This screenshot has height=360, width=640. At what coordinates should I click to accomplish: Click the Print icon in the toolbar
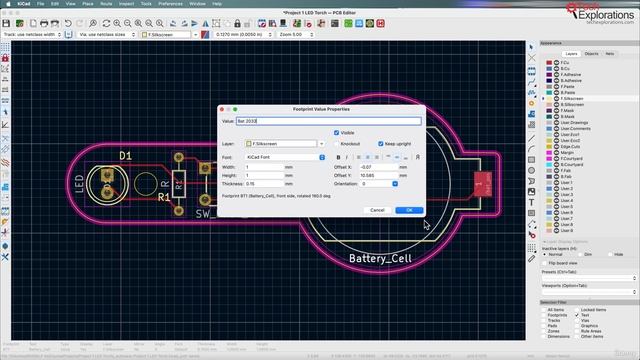pos(44,24)
